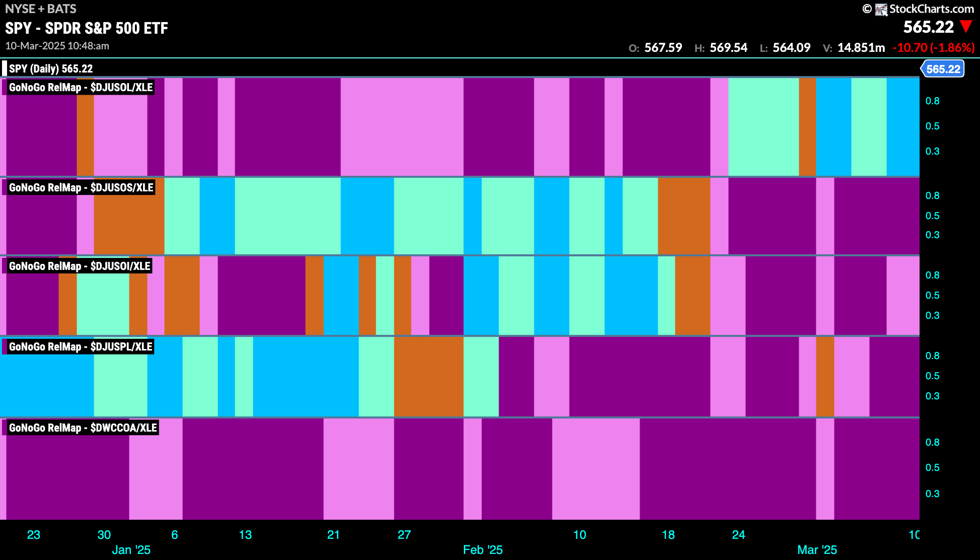This screenshot has width=980, height=560.
Task: Click the date 21 axis tick
Action: [x=333, y=535]
